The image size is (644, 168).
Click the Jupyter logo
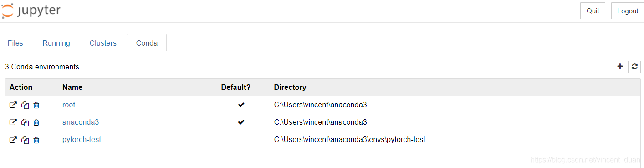click(31, 10)
